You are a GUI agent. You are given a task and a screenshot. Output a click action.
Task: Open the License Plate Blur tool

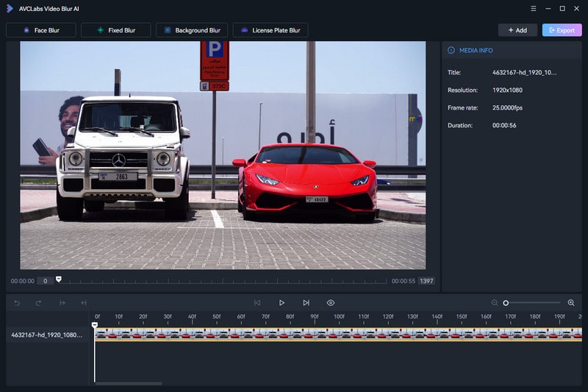click(x=270, y=30)
